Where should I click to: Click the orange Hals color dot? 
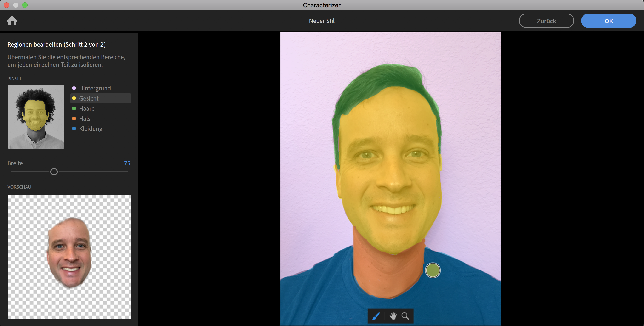pos(74,118)
